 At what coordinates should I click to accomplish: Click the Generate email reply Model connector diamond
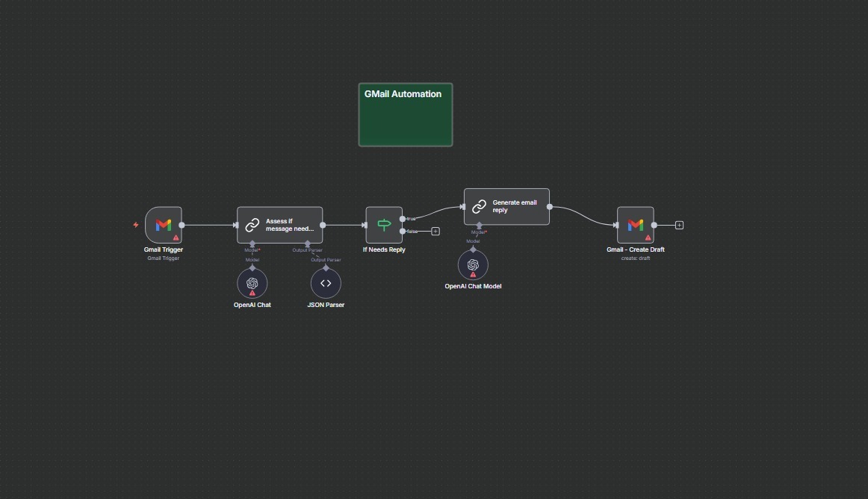(479, 226)
